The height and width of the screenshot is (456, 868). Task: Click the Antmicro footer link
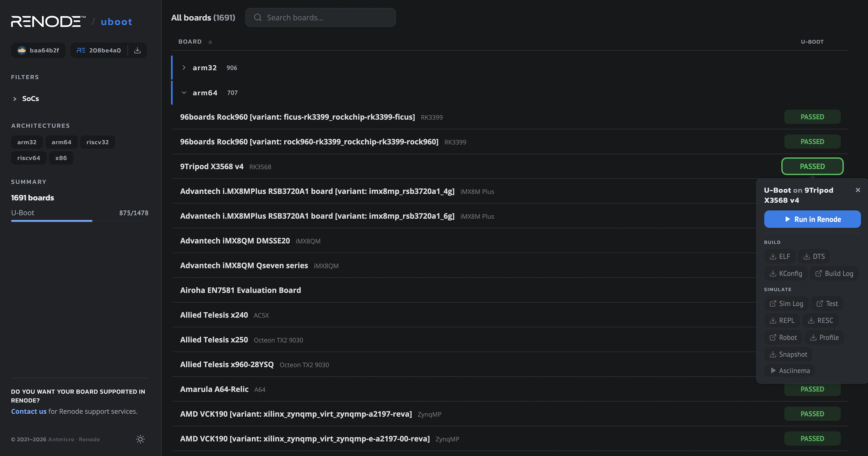tap(61, 439)
